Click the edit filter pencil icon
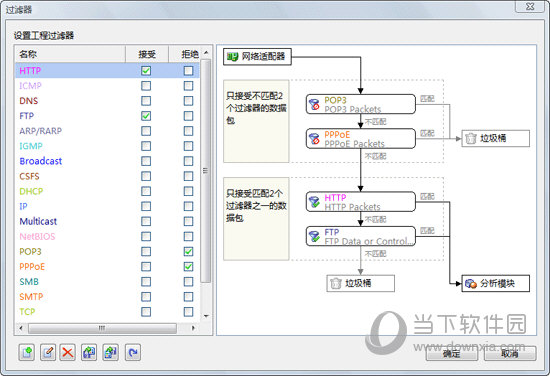This screenshot has width=550, height=376. click(x=48, y=352)
